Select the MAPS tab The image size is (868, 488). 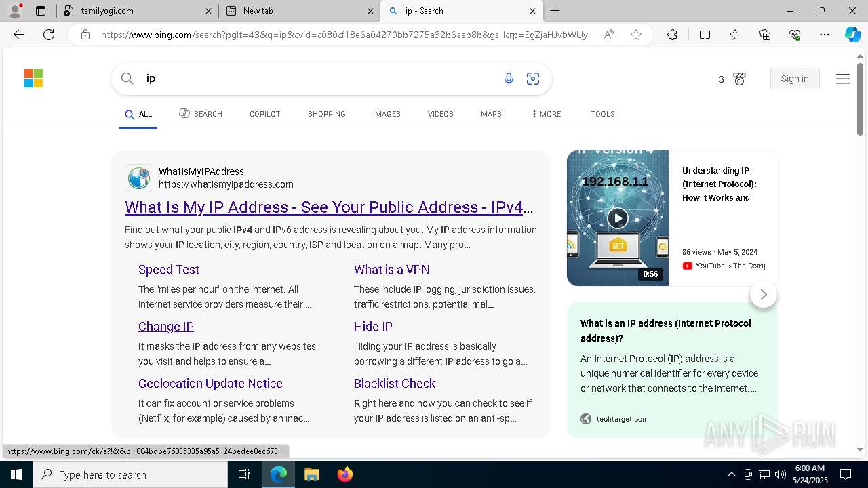point(491,114)
